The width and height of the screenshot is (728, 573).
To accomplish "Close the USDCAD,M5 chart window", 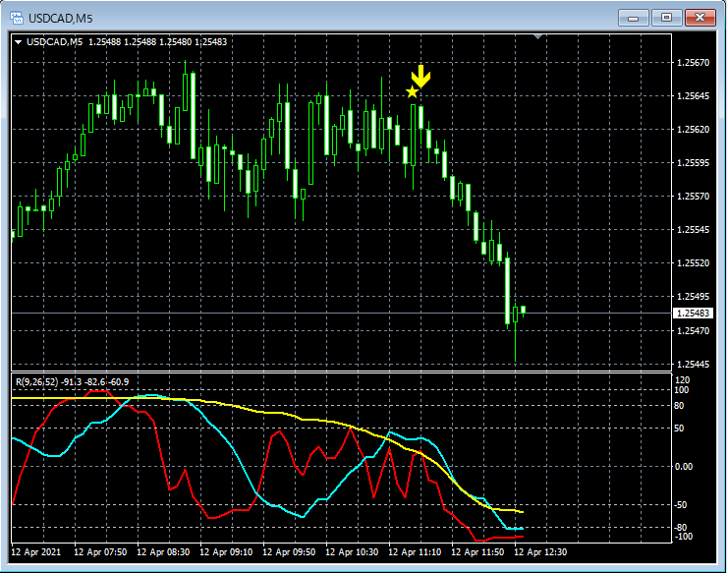I will [700, 17].
